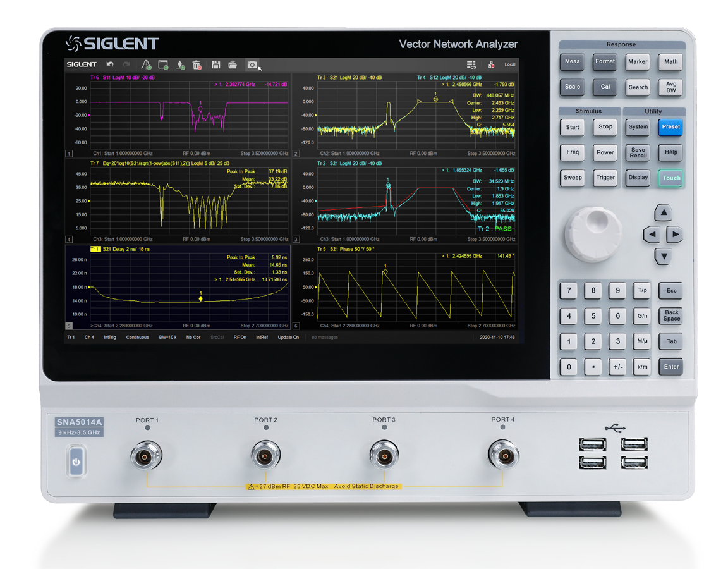Open the list menu icon in toolbar

point(471,64)
